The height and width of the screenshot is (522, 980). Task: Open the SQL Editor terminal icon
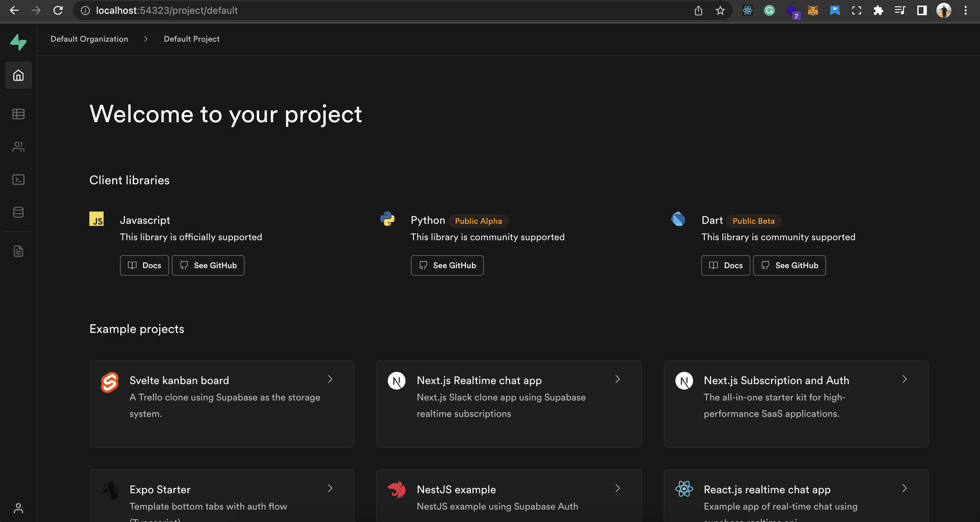coord(18,179)
